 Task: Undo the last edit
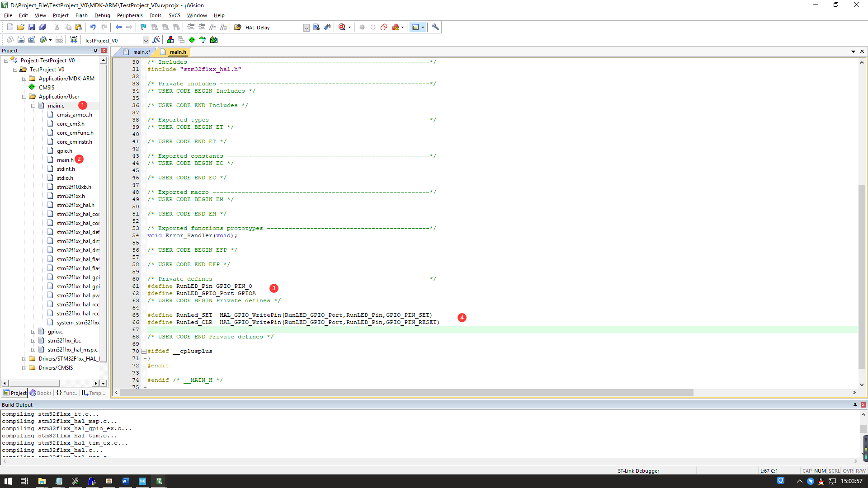(x=93, y=27)
